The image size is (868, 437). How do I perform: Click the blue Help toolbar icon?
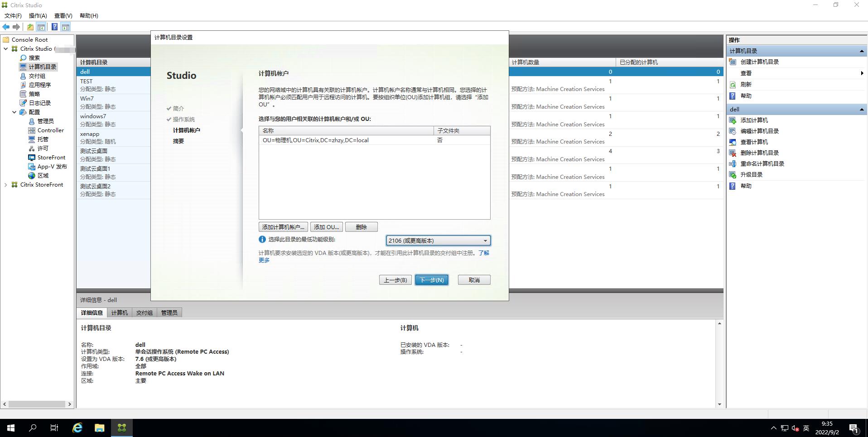click(54, 27)
